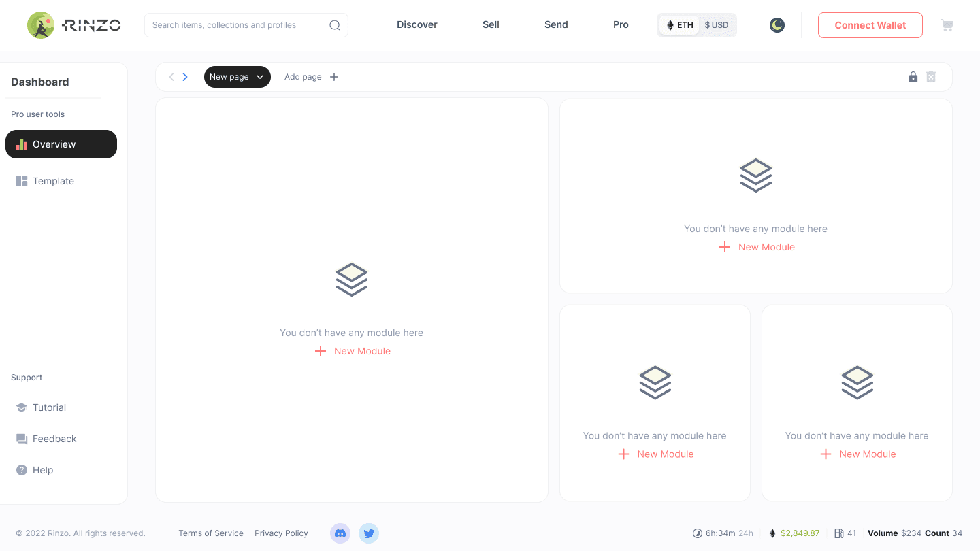The width and height of the screenshot is (980, 551).
Task: Click the Overview bar chart icon
Action: pos(22,144)
